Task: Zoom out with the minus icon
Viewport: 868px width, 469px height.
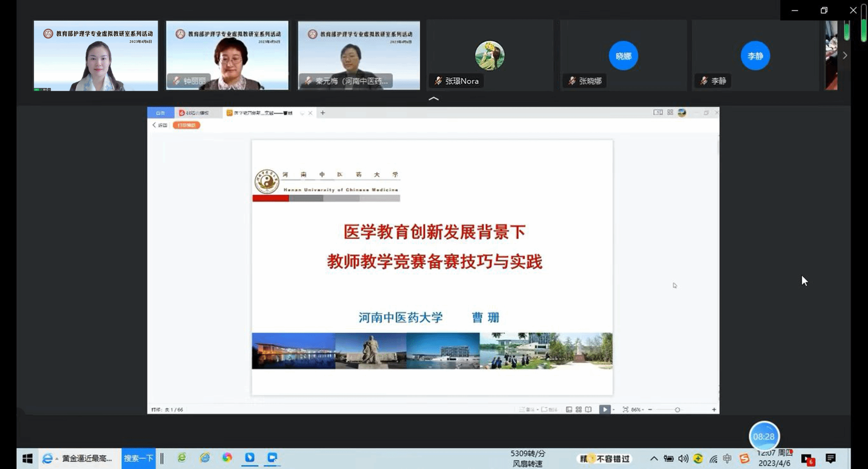Action: [650, 409]
